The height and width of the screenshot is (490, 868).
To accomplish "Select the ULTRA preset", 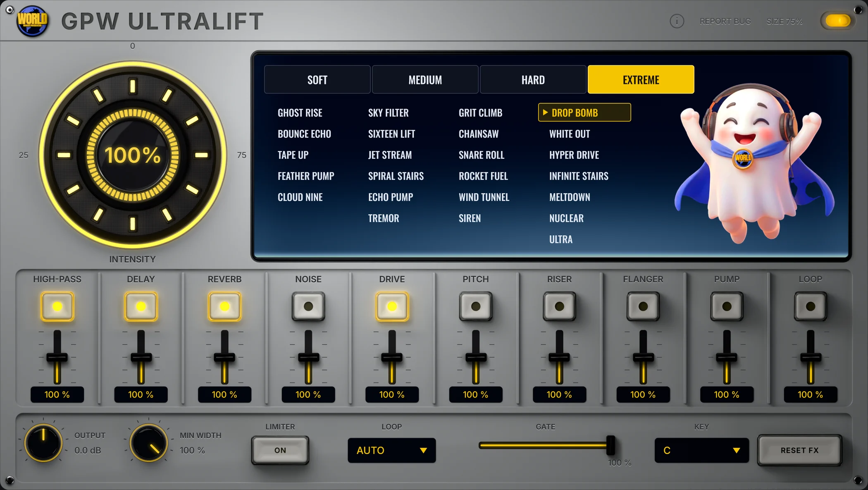I will tap(561, 239).
